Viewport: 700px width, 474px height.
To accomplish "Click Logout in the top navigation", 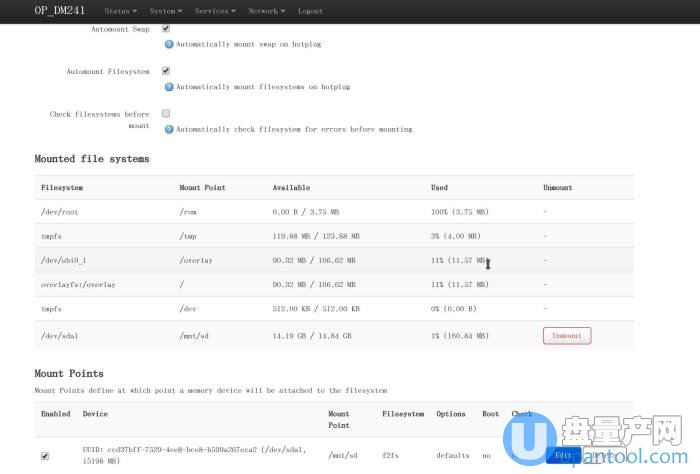I will (310, 11).
